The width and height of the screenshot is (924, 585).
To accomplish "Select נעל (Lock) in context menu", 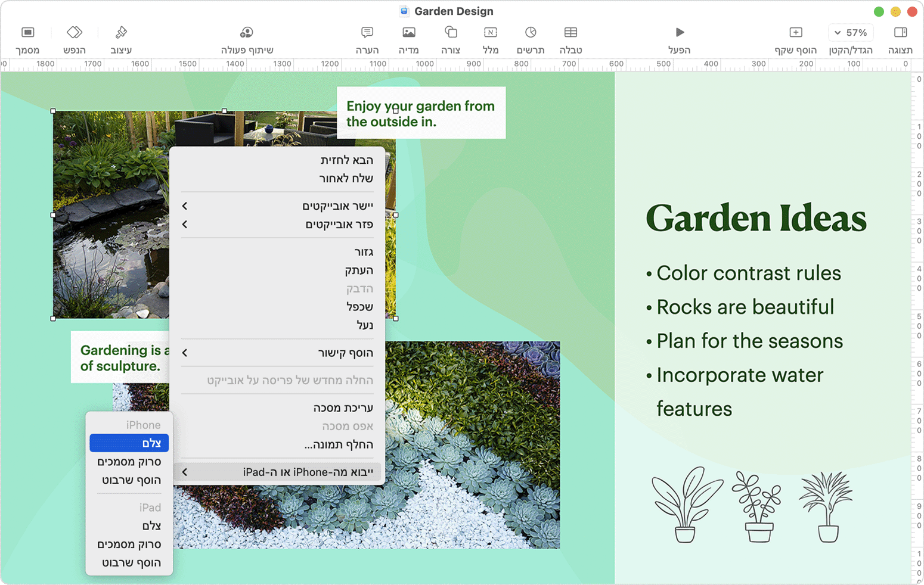I will pos(277,325).
